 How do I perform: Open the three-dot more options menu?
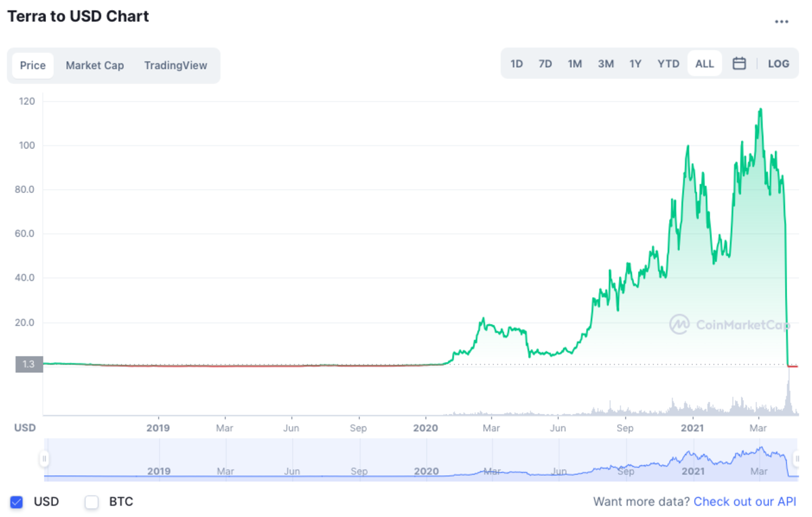pyautogui.click(x=782, y=22)
